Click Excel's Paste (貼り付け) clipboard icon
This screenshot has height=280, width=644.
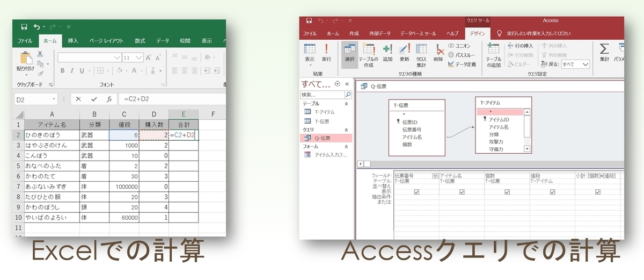(x=25, y=58)
